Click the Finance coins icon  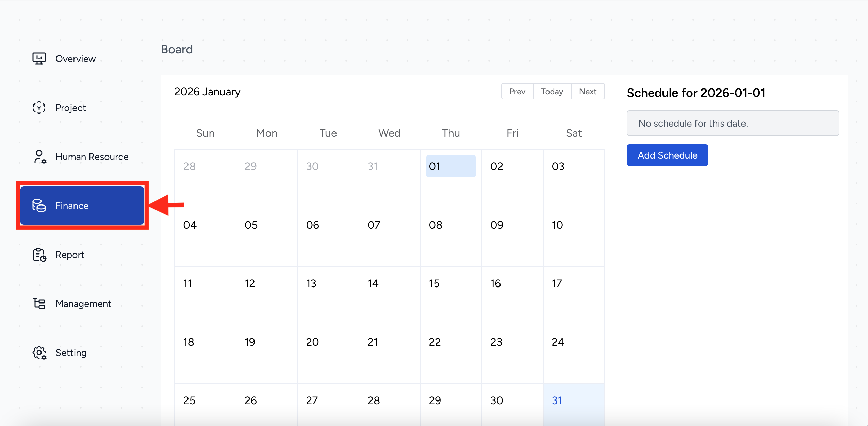39,206
